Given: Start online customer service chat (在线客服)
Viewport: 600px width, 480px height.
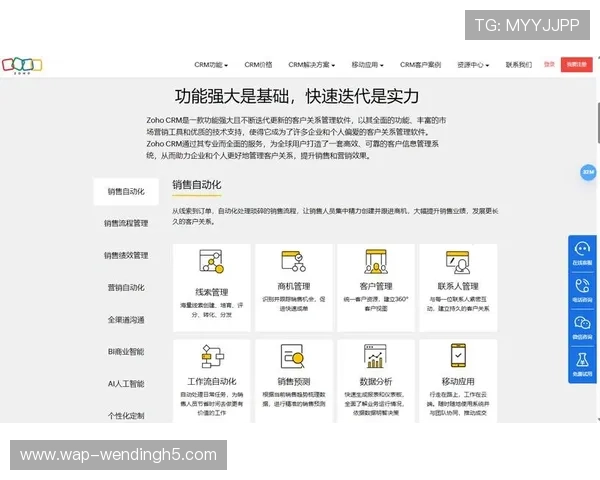Looking at the screenshot, I should (x=582, y=253).
